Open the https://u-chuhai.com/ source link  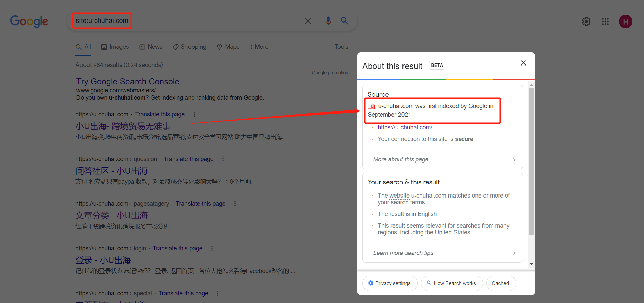click(405, 127)
